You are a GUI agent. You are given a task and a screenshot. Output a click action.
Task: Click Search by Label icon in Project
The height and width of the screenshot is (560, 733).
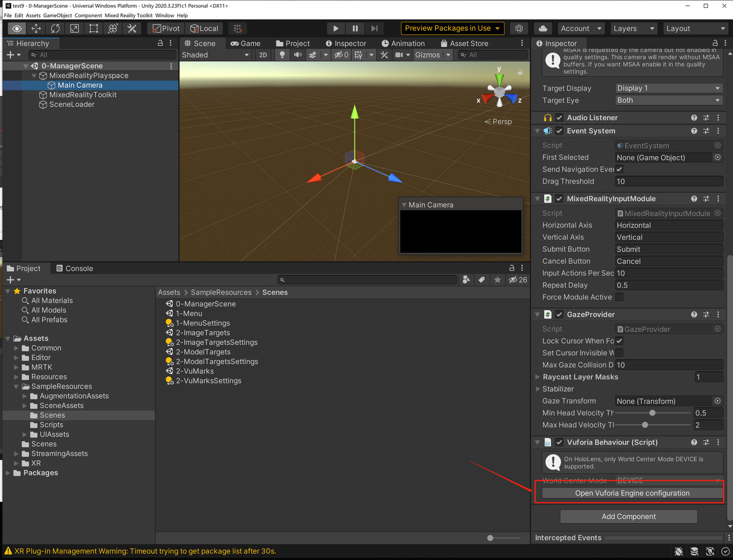pyautogui.click(x=482, y=280)
